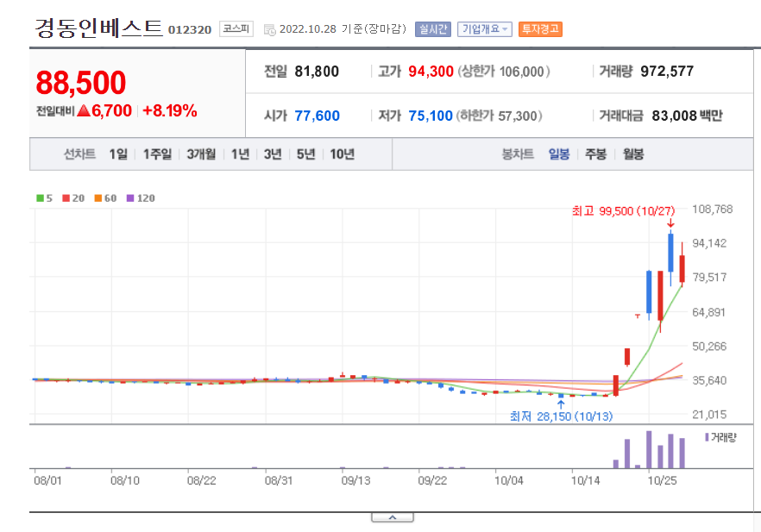Viewport: 761px width, 532px height.
Task: Select the 10년 line chart period
Action: point(343,154)
